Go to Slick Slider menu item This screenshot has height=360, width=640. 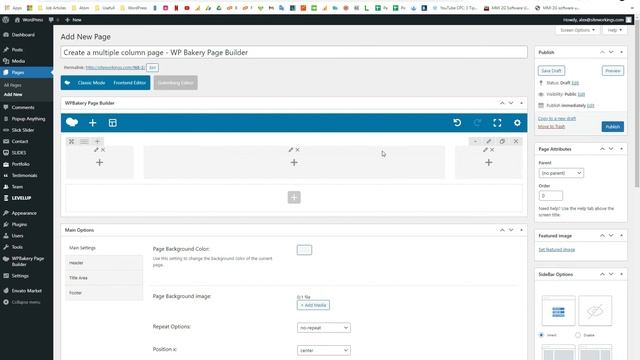[22, 130]
